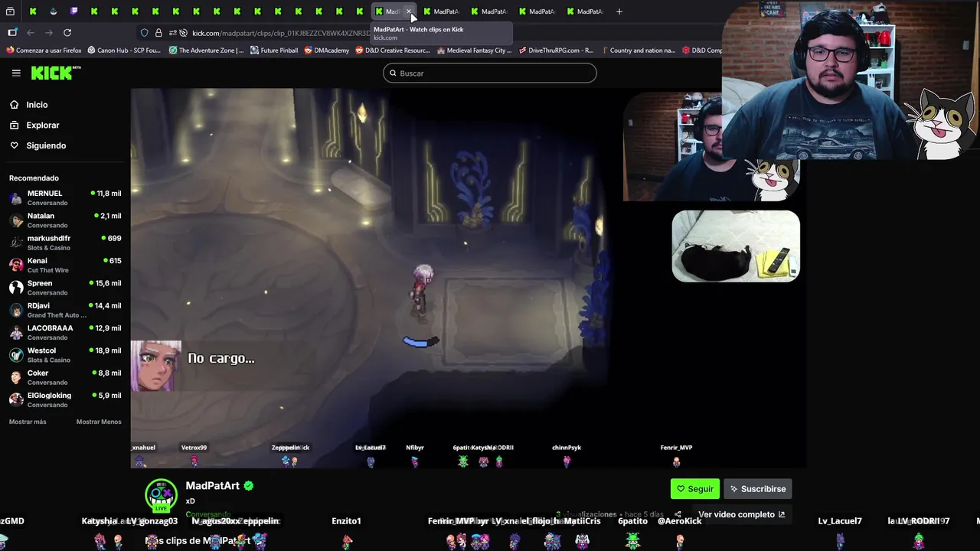Click the Siguiendo heart icon
Screen dimensions: 980x551
pos(14,145)
